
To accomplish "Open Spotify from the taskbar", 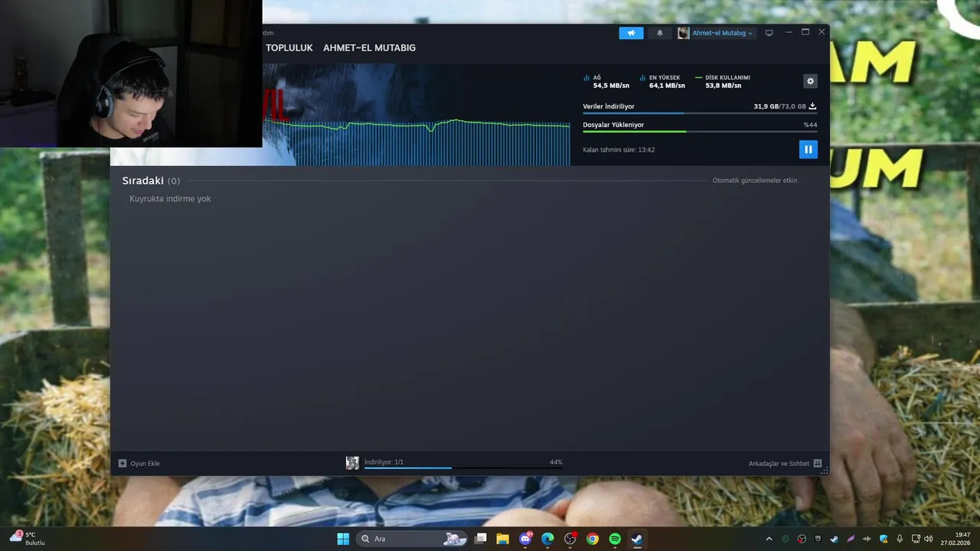I will [615, 539].
